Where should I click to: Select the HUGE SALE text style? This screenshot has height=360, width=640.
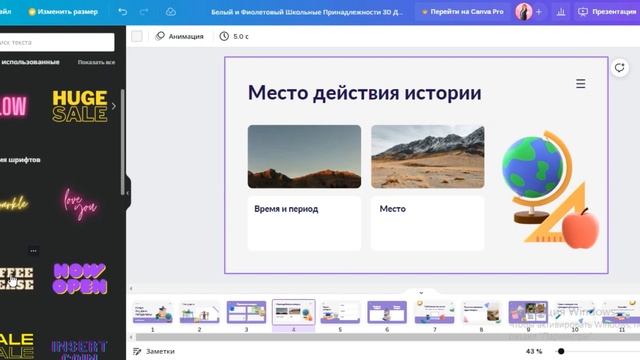point(80,106)
